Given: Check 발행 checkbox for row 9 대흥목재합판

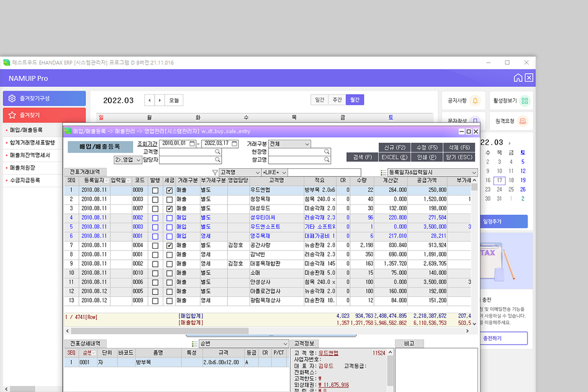Looking at the screenshot, I should [155, 264].
